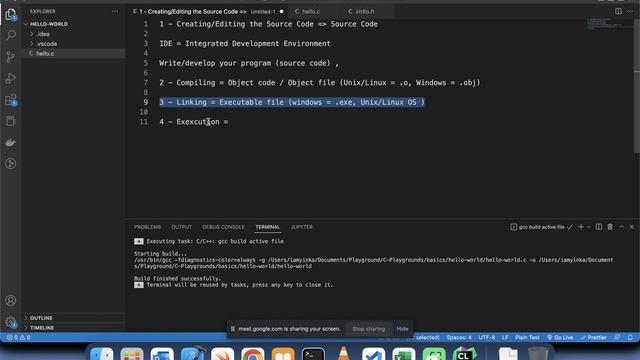Screen dimensions: 640x360
Task: Switch to the Debug Console tab
Action: [223, 227]
